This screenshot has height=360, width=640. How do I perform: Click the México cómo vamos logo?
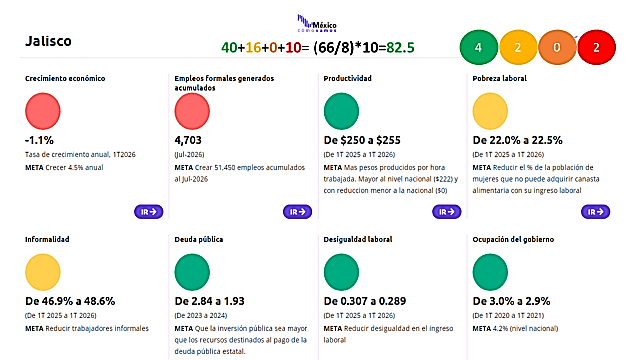(317, 23)
